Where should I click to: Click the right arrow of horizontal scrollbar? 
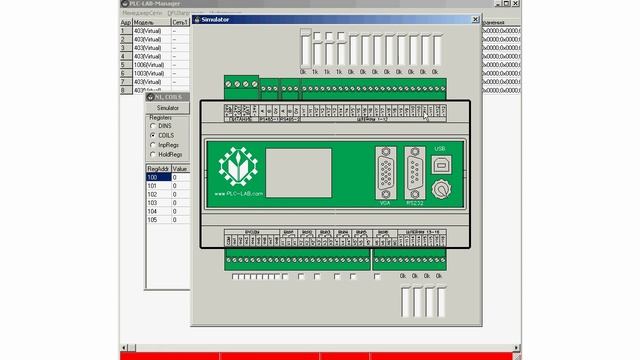point(517,348)
